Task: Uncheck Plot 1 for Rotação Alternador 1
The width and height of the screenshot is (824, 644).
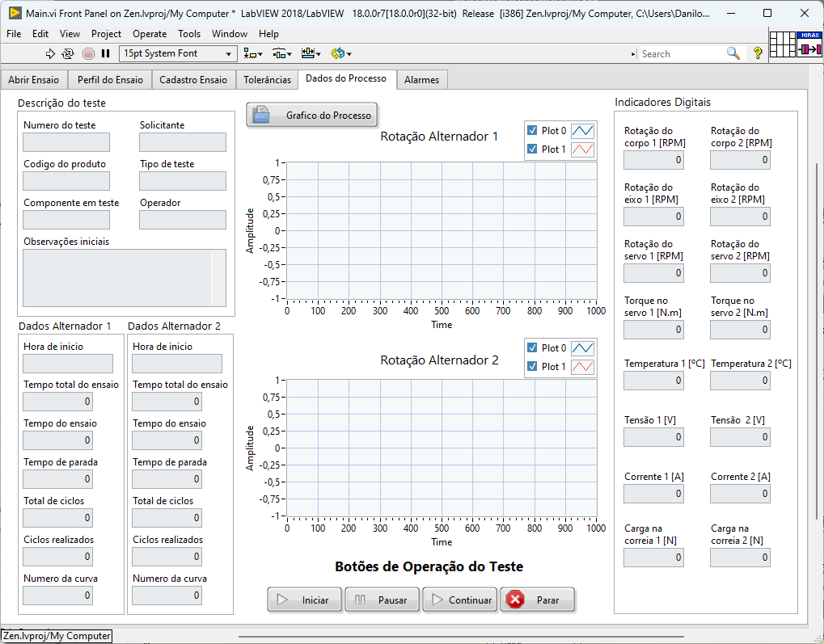Action: tap(531, 149)
